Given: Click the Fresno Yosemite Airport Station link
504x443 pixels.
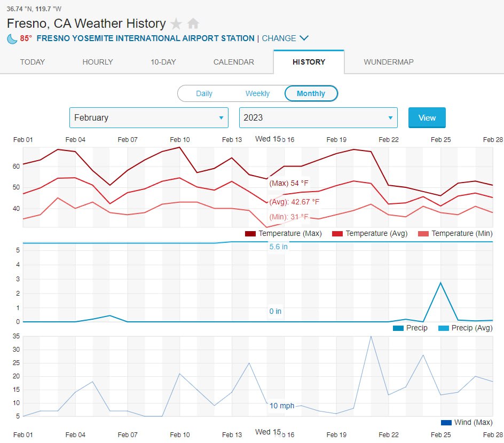Looking at the screenshot, I should [x=145, y=38].
